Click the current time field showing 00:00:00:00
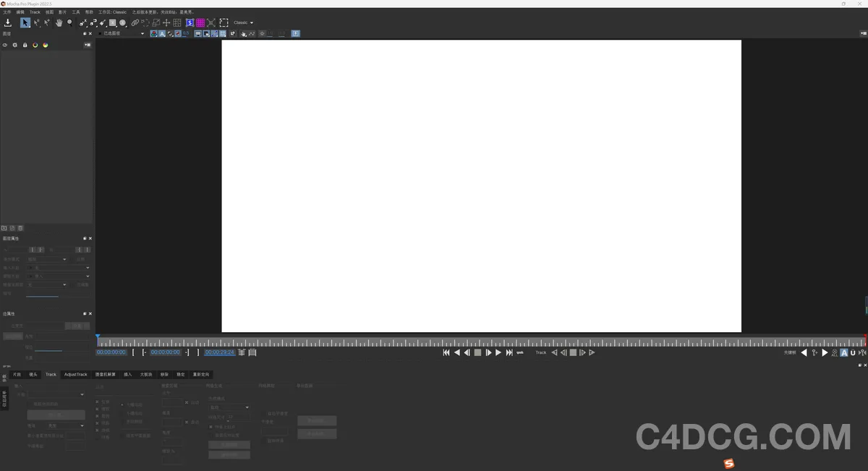Screen dimensions: 868x471 [x=110, y=352]
